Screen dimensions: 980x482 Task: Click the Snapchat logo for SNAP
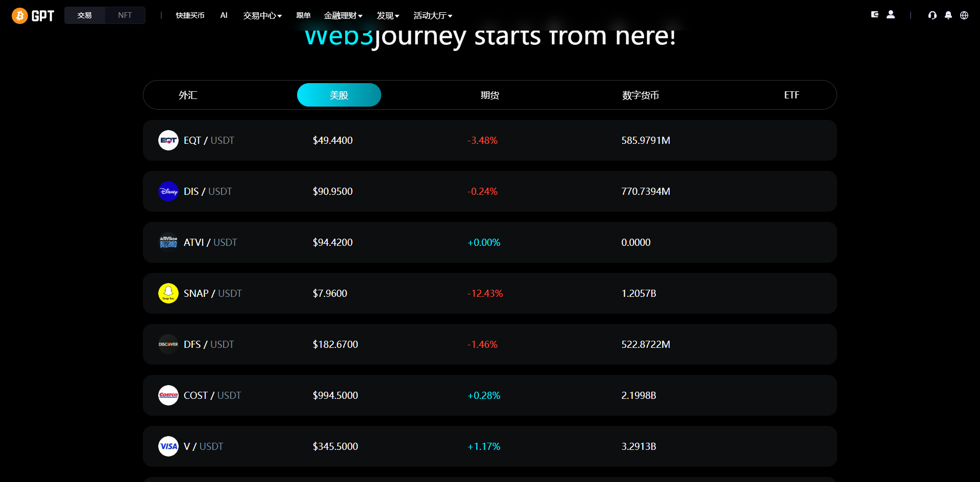click(x=168, y=293)
